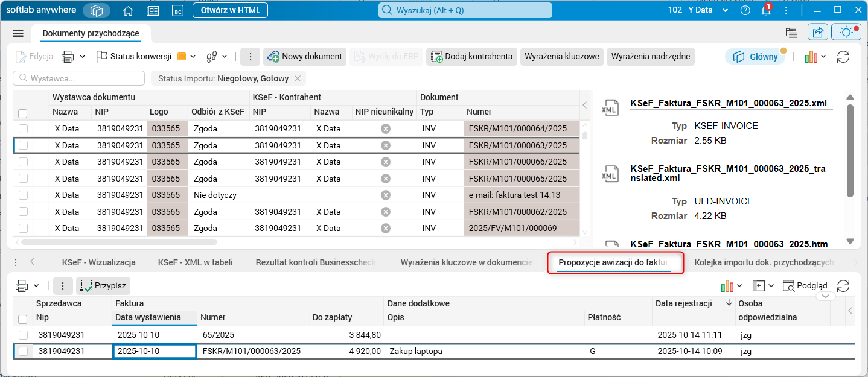Open the KSeF - XML w tabeli tab

195,262
